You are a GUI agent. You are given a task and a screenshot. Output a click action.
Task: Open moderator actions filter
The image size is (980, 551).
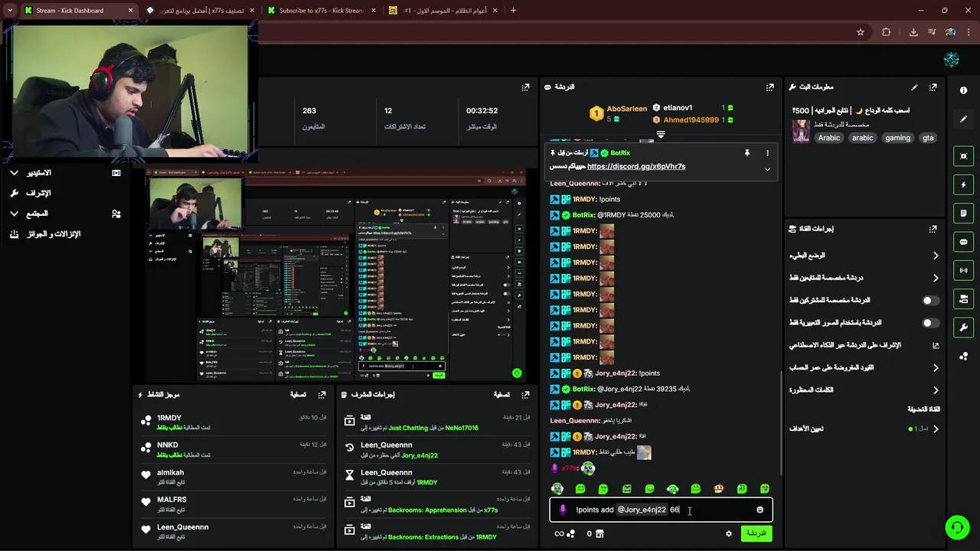tap(502, 395)
